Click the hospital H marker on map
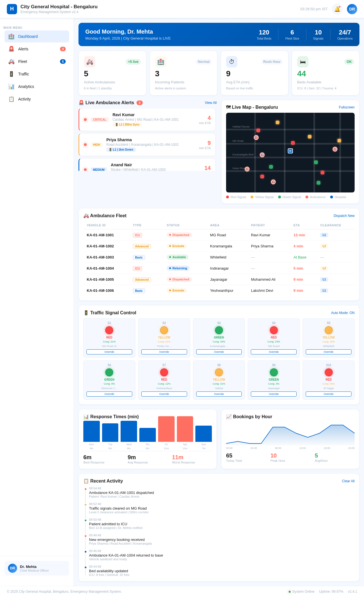Image resolution: width=364 pixels, height=597 pixels. pos(290,151)
